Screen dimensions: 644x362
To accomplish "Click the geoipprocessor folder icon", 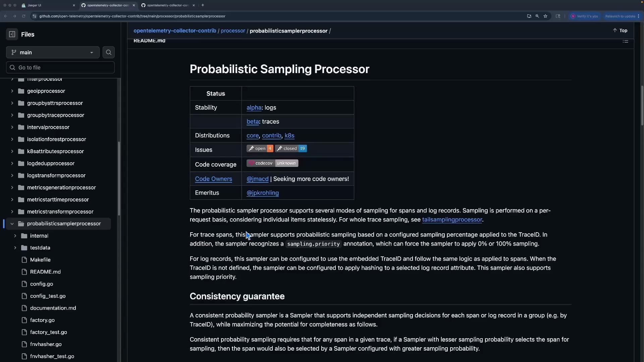I will point(21,91).
